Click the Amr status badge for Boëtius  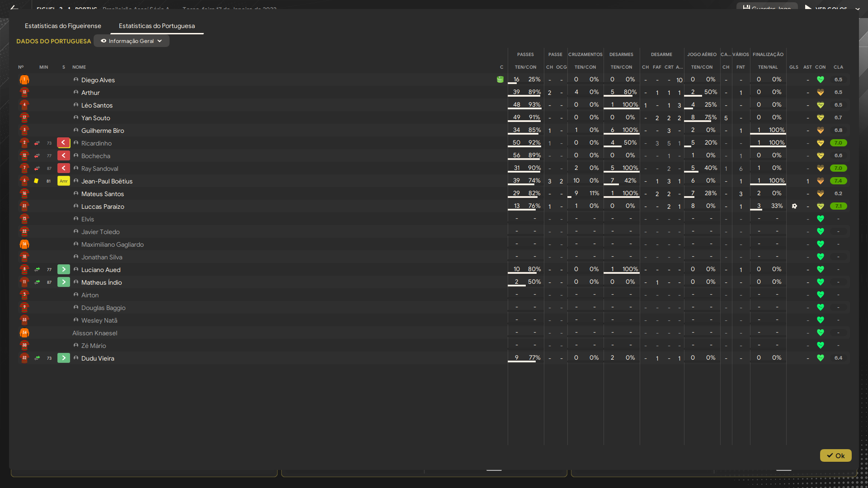(x=64, y=181)
